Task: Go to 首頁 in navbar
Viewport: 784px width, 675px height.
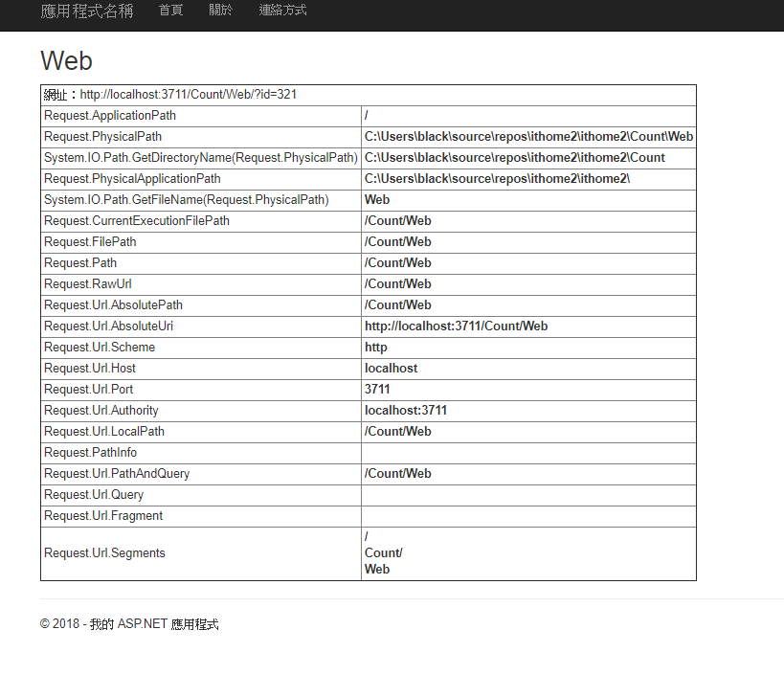Action: (x=171, y=10)
